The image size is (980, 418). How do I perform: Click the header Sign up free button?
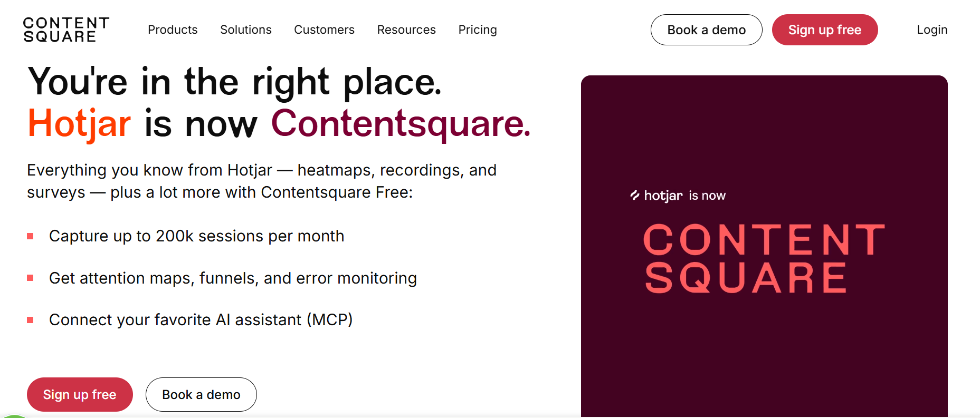click(x=825, y=30)
